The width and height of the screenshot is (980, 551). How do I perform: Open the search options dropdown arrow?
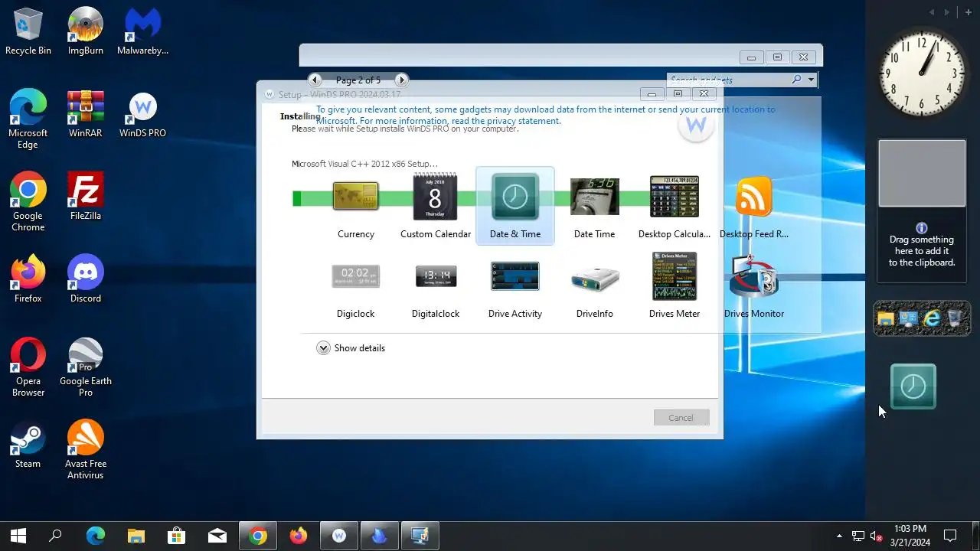tap(811, 80)
